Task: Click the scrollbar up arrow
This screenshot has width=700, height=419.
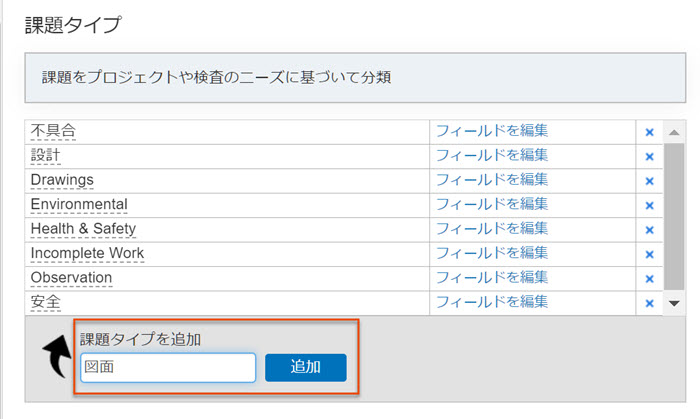Action: (x=674, y=132)
